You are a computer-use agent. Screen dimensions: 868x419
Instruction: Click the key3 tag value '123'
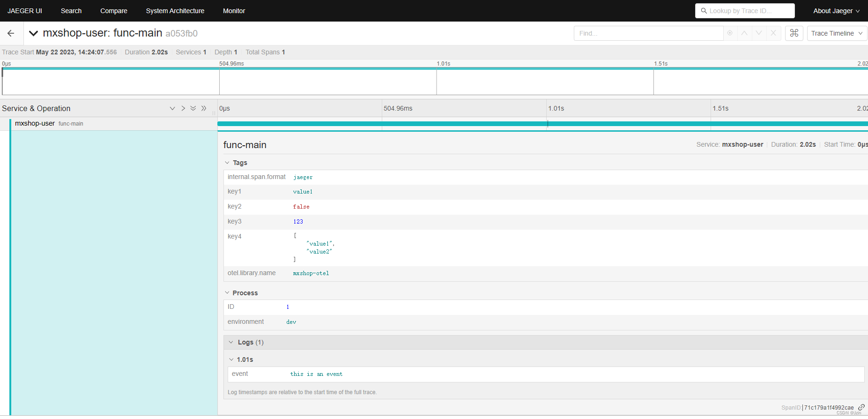coord(298,222)
